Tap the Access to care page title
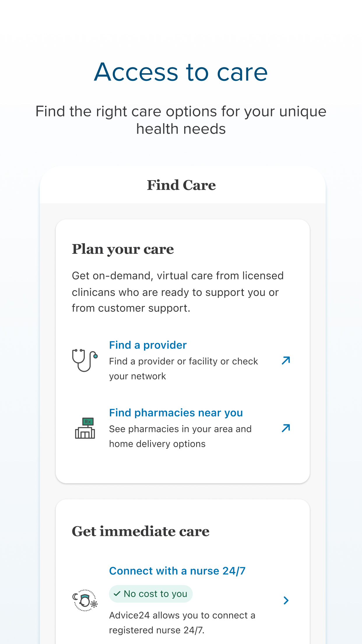This screenshot has height=644, width=362. tap(181, 72)
